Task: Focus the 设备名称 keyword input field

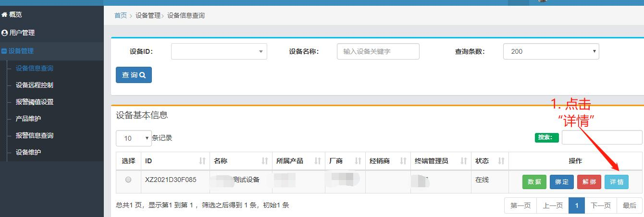Action: point(378,51)
